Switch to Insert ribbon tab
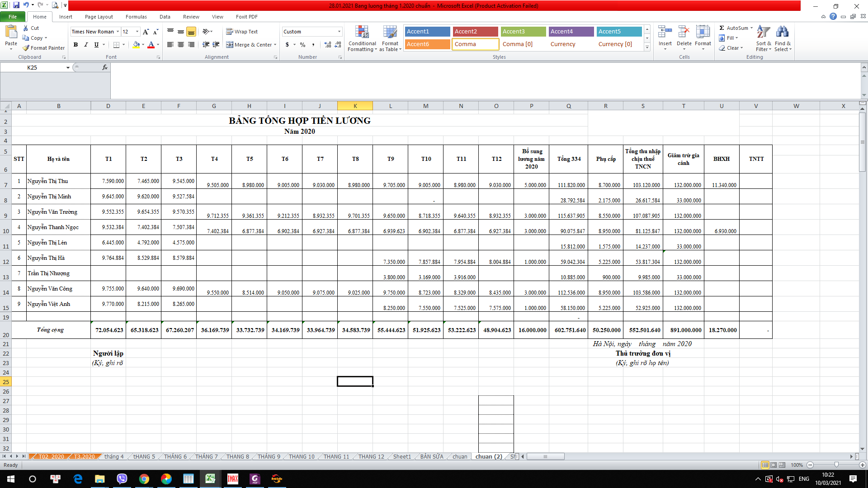This screenshot has height=488, width=868. click(66, 17)
